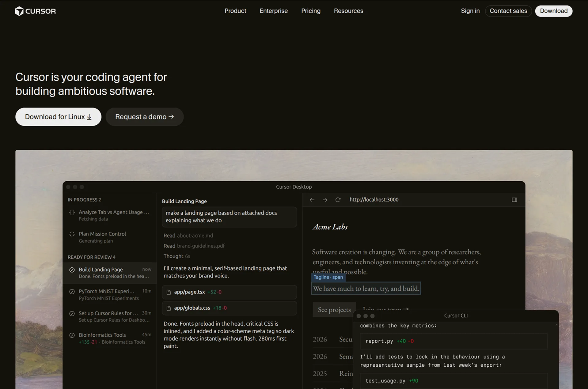Toggle the side panel icon in the preview bar
The image size is (588, 389).
(x=514, y=200)
